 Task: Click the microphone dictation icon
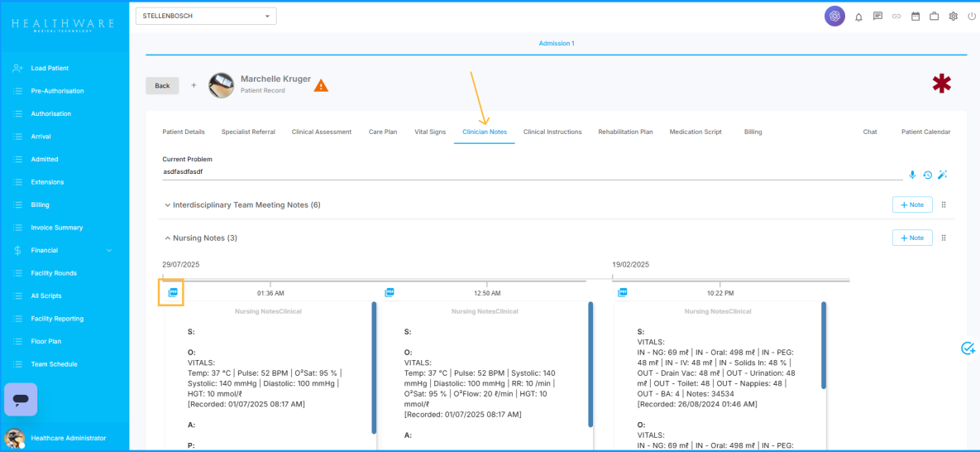pyautogui.click(x=912, y=175)
